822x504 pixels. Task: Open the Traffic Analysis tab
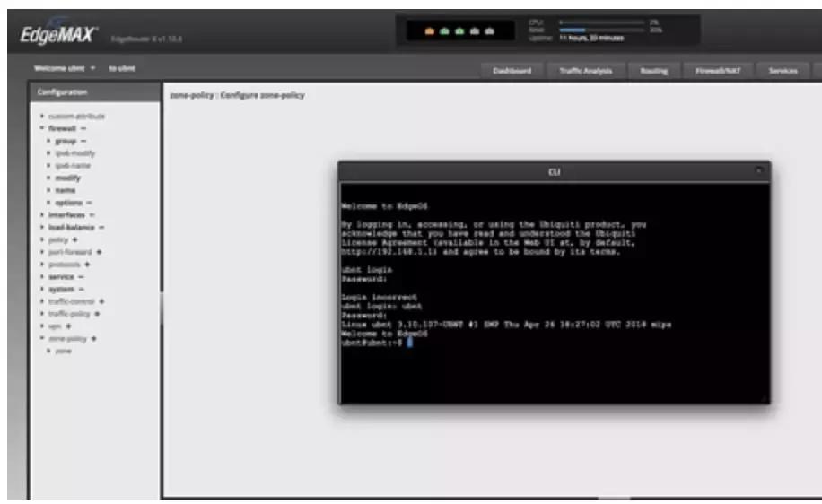(586, 71)
